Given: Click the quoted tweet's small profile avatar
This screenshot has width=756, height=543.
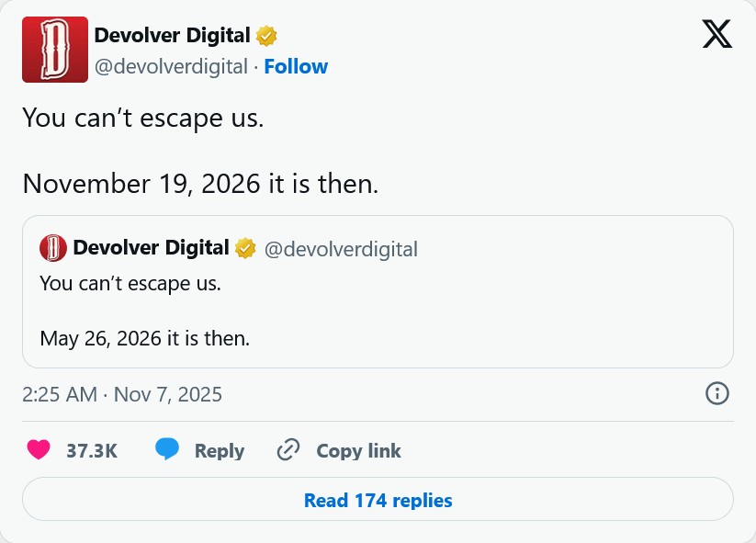Looking at the screenshot, I should click(x=53, y=247).
